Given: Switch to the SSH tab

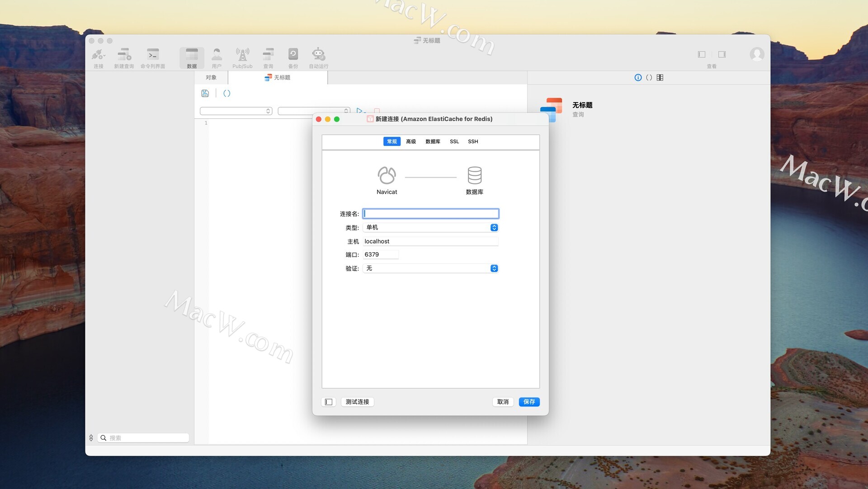Looking at the screenshot, I should [473, 141].
